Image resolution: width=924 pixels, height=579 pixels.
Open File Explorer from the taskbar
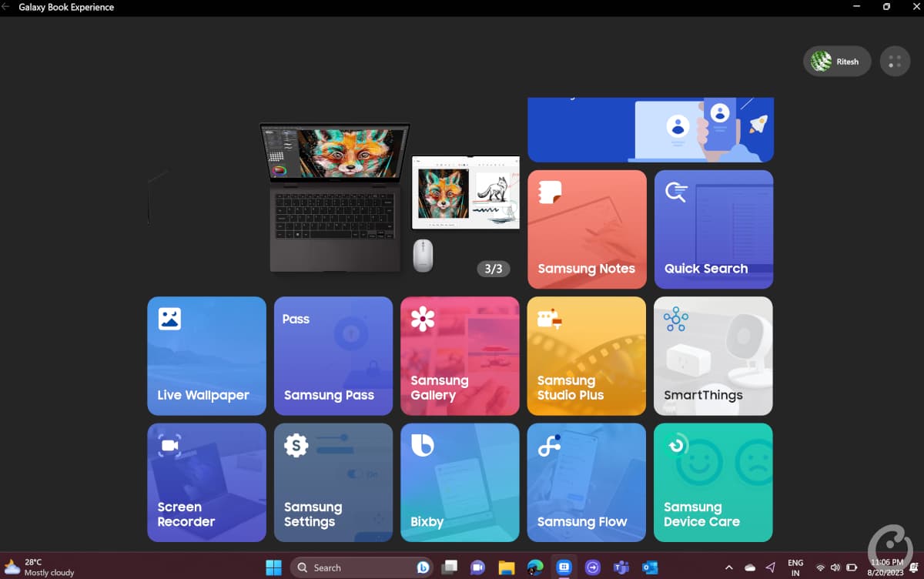(x=506, y=567)
